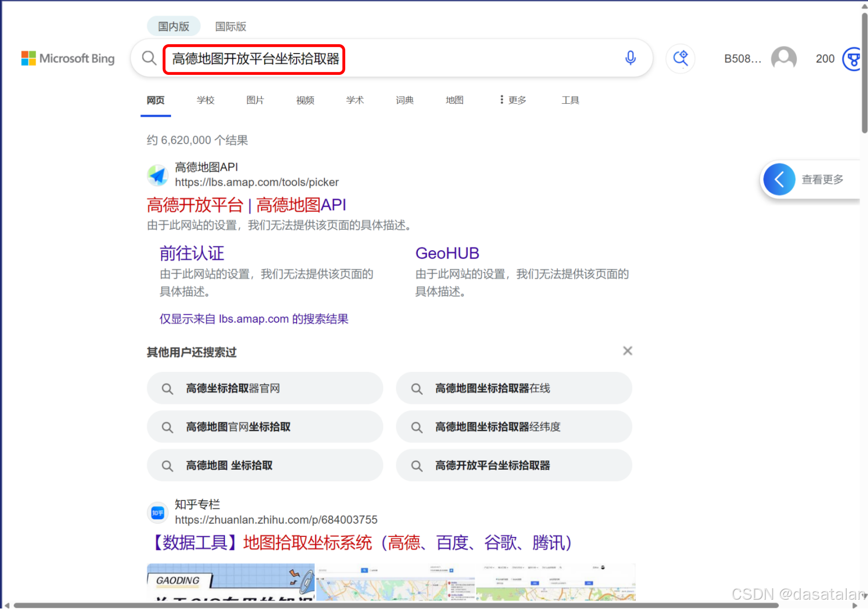Screen dimensions: 868x609
Task: Select the 视频 tab
Action: coord(305,100)
